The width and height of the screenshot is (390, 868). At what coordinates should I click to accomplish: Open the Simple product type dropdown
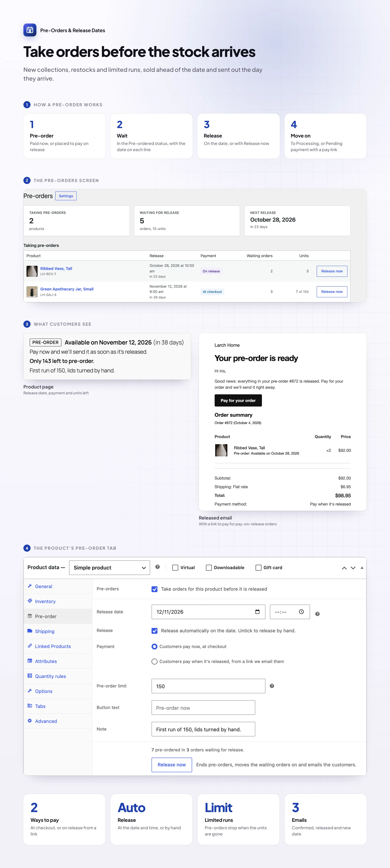[x=110, y=567]
